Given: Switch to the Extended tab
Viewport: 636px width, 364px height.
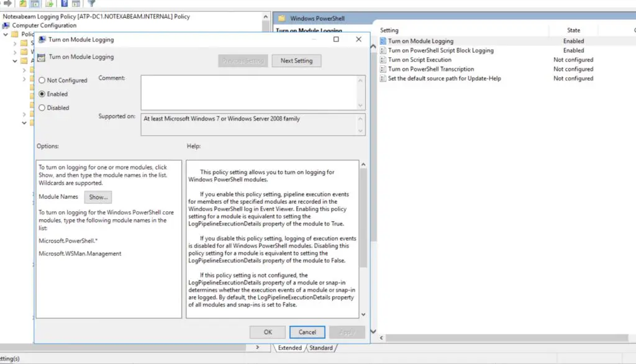Looking at the screenshot, I should [289, 348].
